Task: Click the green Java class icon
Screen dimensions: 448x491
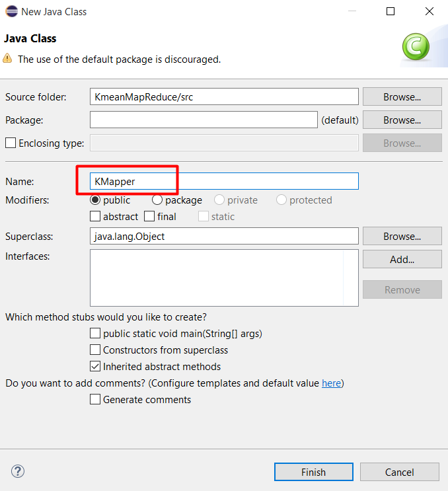Action: [x=416, y=47]
